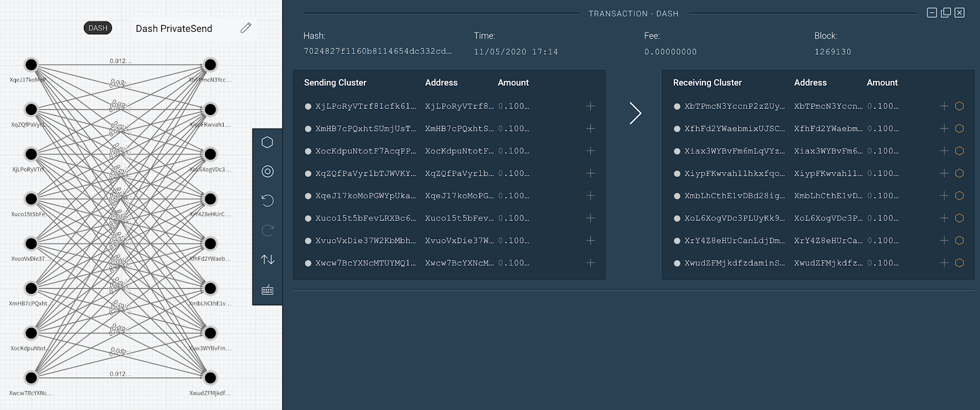
Task: Click the orange hexagon beside XwudZFMjkdfz
Action: pyautogui.click(x=959, y=263)
